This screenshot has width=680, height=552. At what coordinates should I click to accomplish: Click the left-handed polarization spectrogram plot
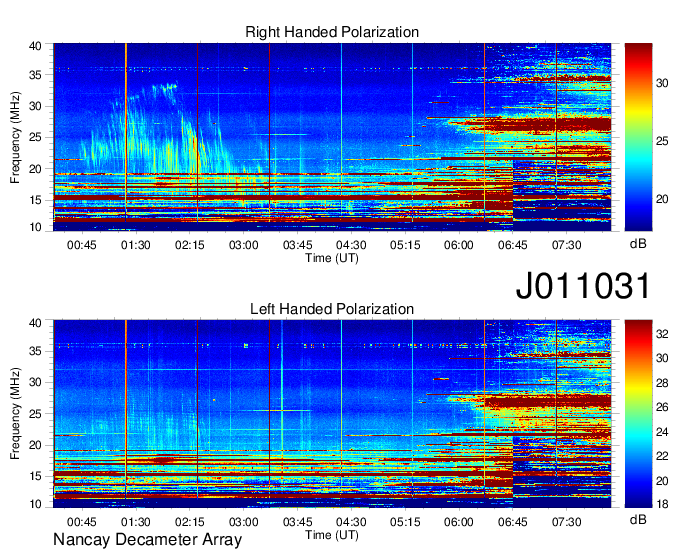click(x=332, y=414)
